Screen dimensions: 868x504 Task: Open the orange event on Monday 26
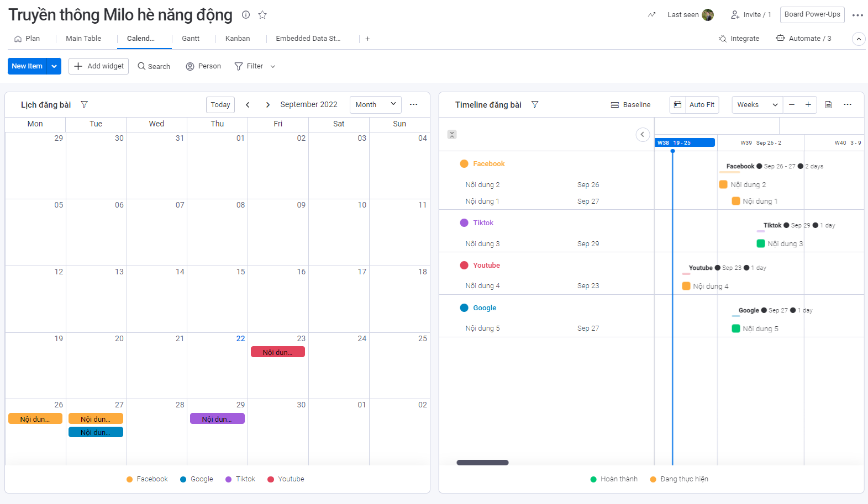35,419
